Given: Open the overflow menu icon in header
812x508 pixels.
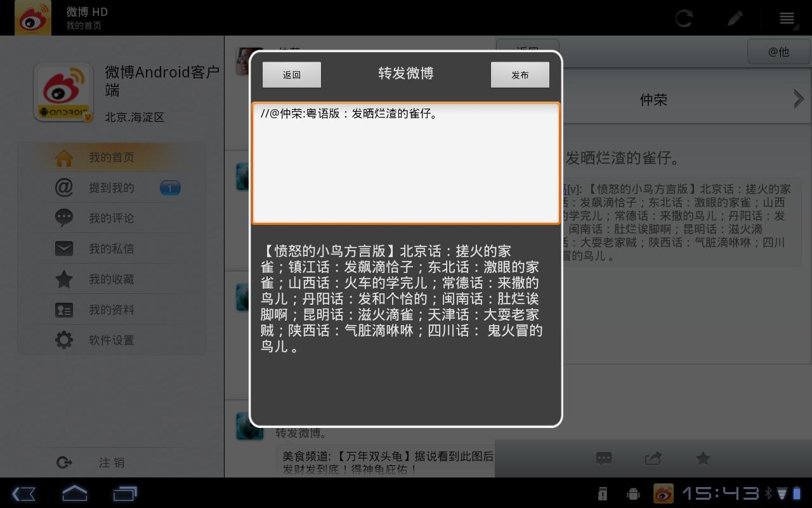Looking at the screenshot, I should click(787, 18).
